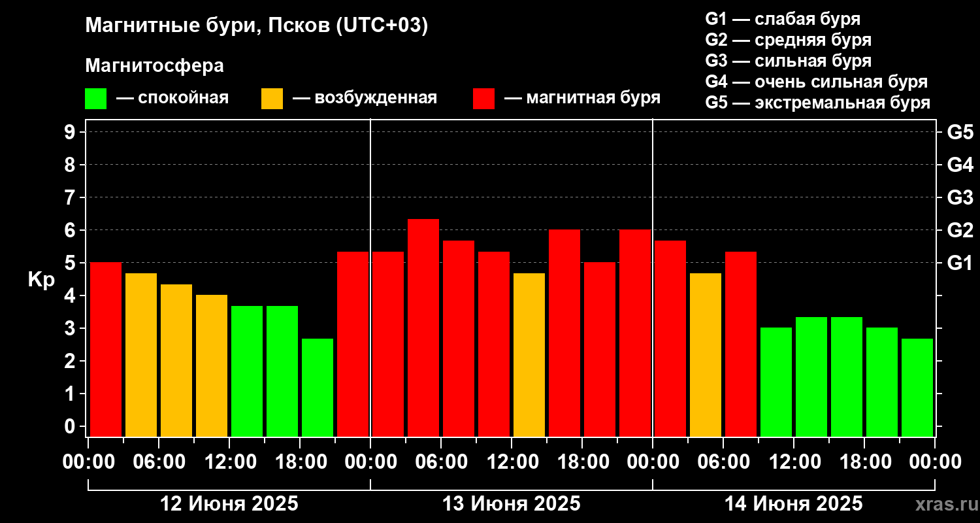The image size is (980, 523).
Task: Click the Kp axis value 5
Action: pos(71,263)
